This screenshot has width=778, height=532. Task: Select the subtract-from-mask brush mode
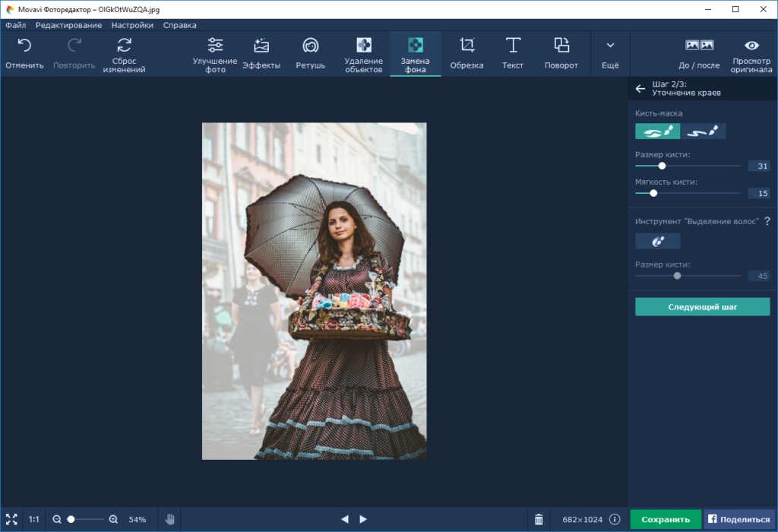(703, 131)
